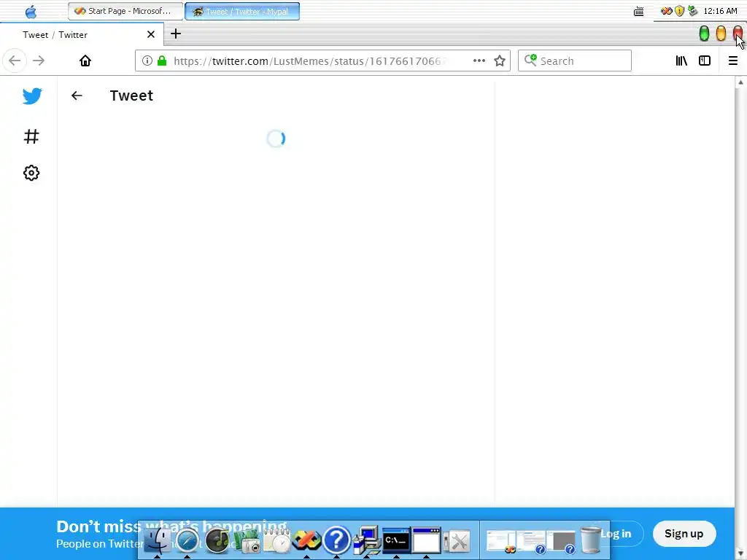The height and width of the screenshot is (560, 747).
Task: Restore first minimized window thumbnail in dock
Action: tap(500, 542)
